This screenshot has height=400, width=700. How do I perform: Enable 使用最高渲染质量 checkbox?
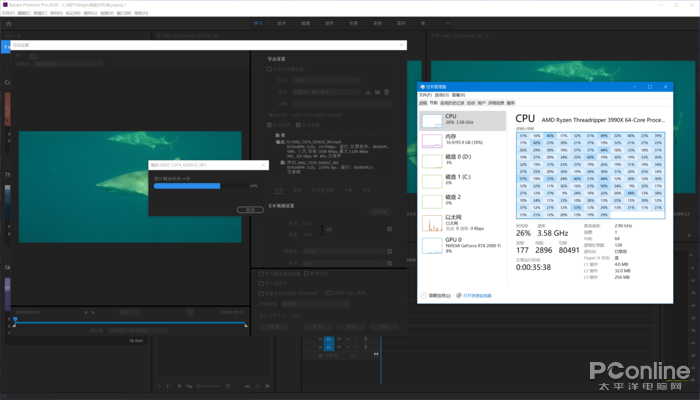click(x=262, y=274)
